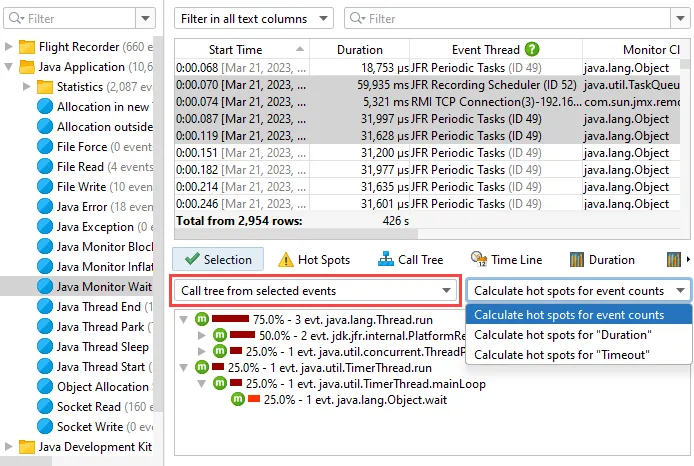The image size is (694, 466).
Task: Choose 'Calculate hot spots for "Duration"' option
Action: point(579,335)
